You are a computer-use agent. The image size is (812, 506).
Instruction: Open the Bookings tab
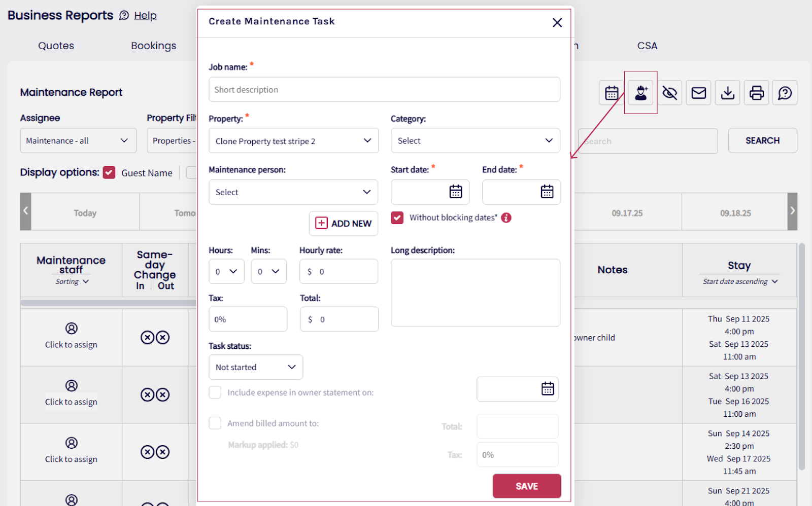[153, 46]
